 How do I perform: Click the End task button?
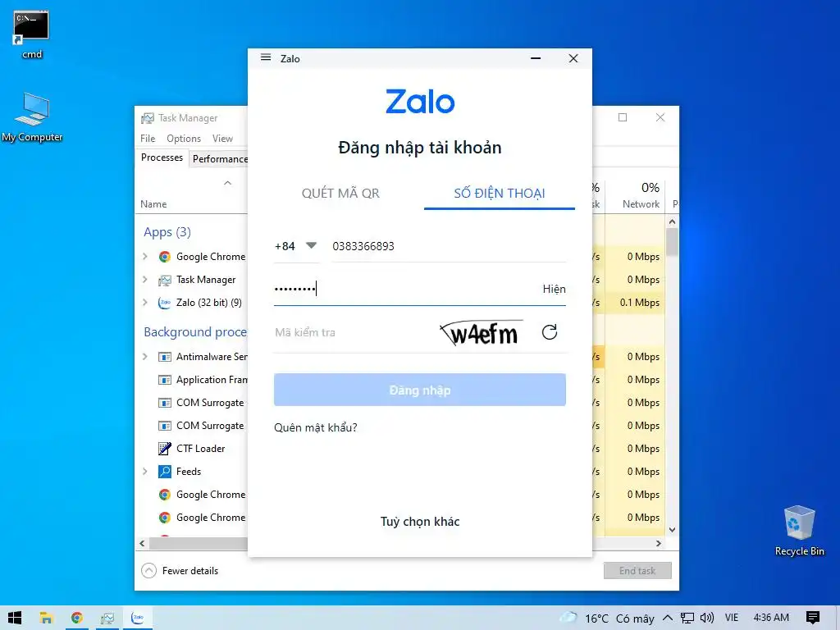[637, 571]
